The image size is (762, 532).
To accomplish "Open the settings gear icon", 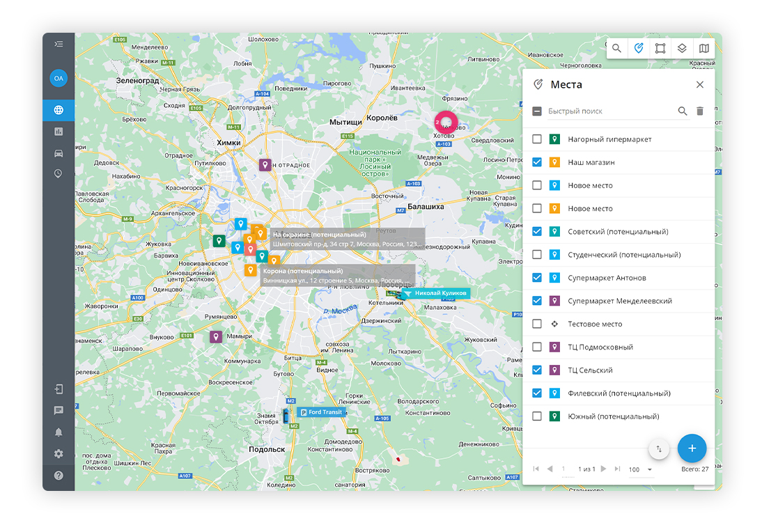I will (59, 454).
